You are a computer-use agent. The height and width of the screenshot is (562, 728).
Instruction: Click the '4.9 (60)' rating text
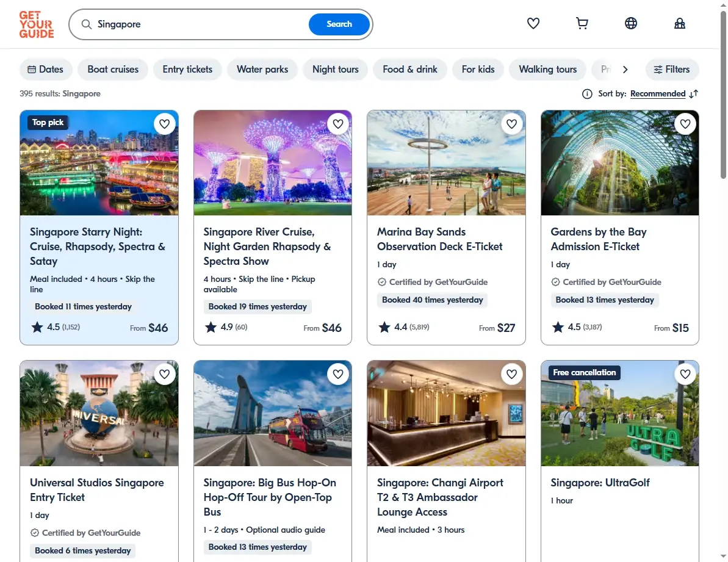pos(234,327)
